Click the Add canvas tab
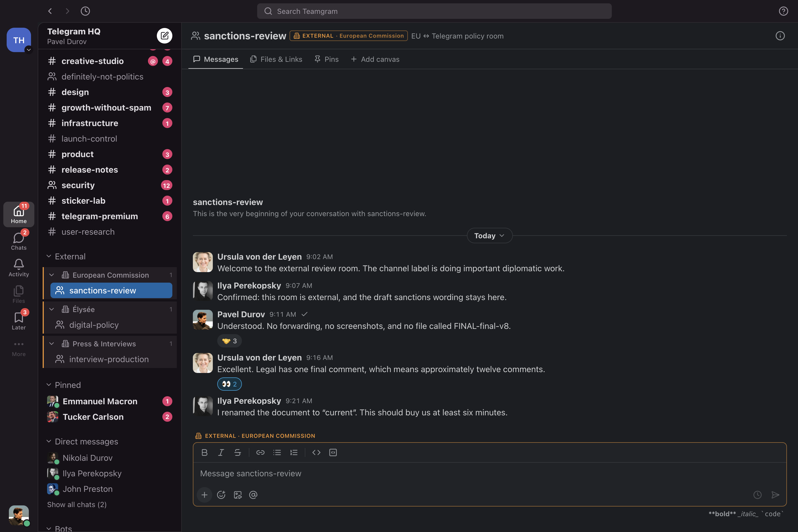This screenshot has width=798, height=532. [375, 59]
